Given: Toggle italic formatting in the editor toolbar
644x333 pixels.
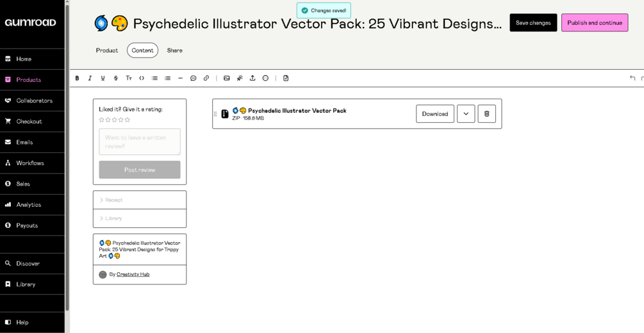Looking at the screenshot, I should pyautogui.click(x=90, y=78).
